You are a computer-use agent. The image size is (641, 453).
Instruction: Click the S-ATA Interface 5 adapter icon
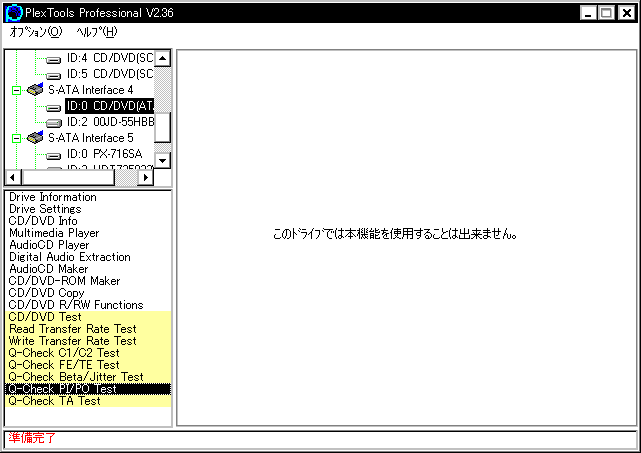[35, 138]
